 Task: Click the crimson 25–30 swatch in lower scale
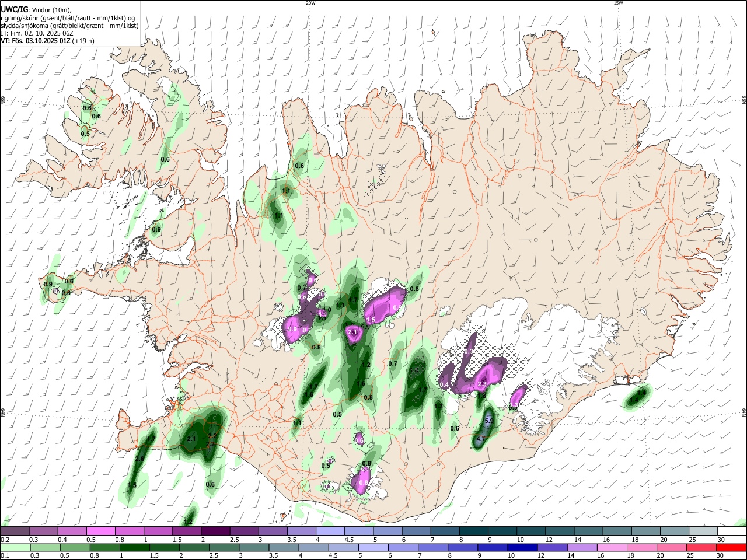[702, 548]
